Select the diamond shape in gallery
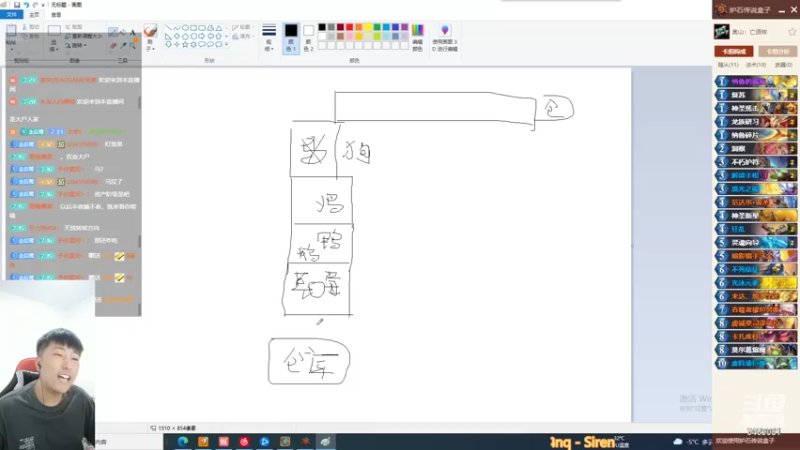The image size is (800, 450). (177, 36)
